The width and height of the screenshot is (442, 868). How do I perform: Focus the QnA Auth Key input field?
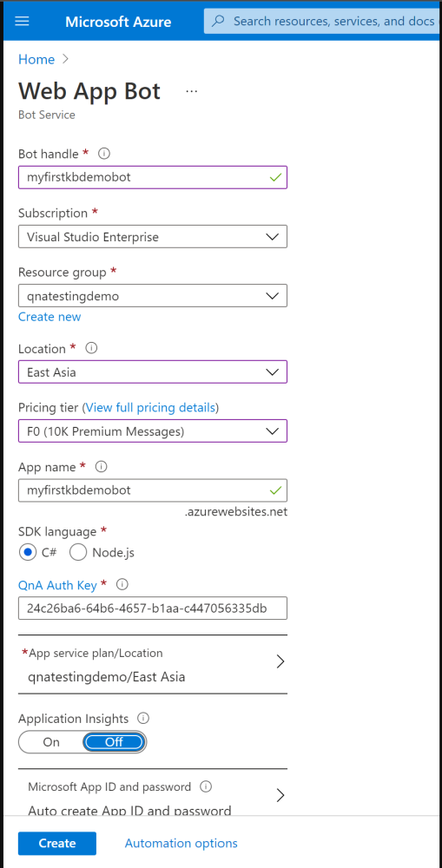coord(153,608)
